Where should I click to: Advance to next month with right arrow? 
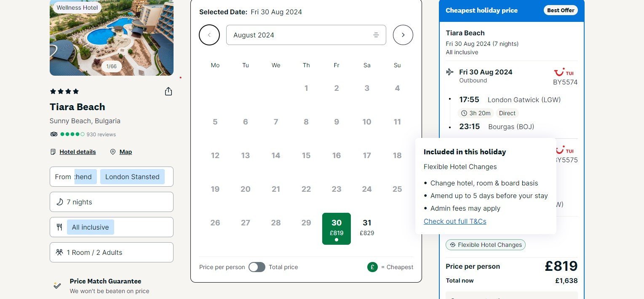click(403, 35)
